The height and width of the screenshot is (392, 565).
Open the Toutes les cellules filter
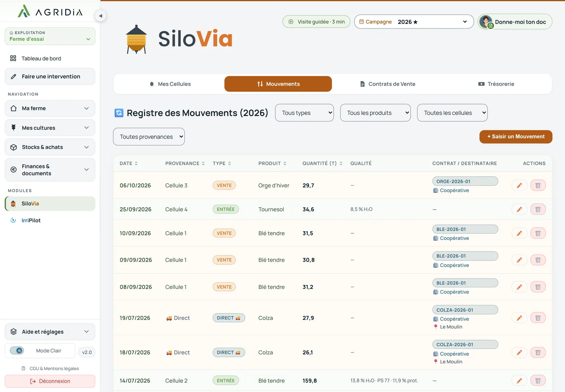452,113
